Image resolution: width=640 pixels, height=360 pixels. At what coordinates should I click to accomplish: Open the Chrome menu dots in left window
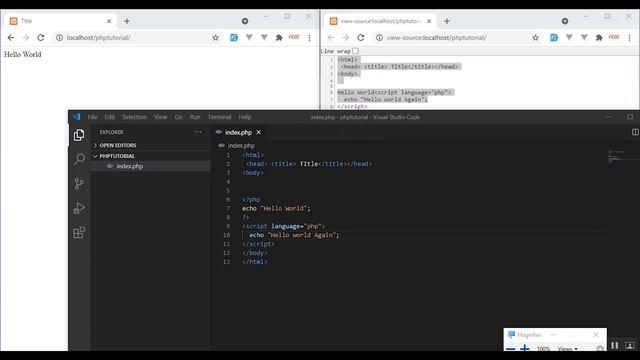point(309,38)
